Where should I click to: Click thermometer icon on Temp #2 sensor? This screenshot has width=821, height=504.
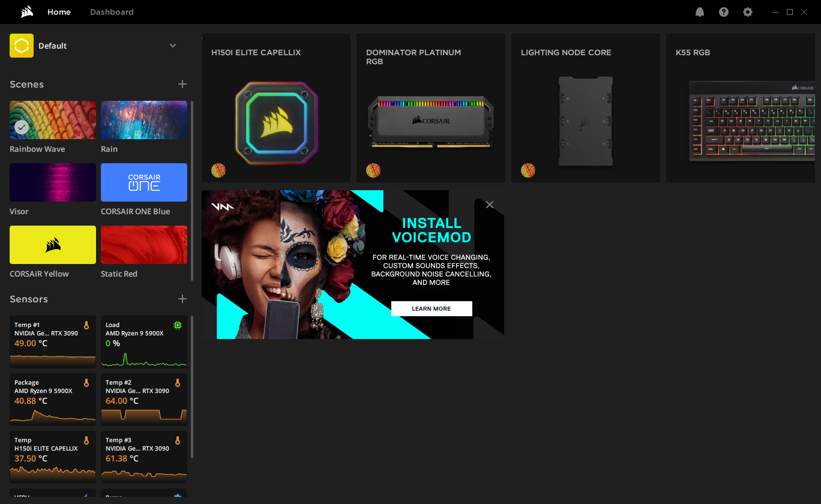[178, 383]
